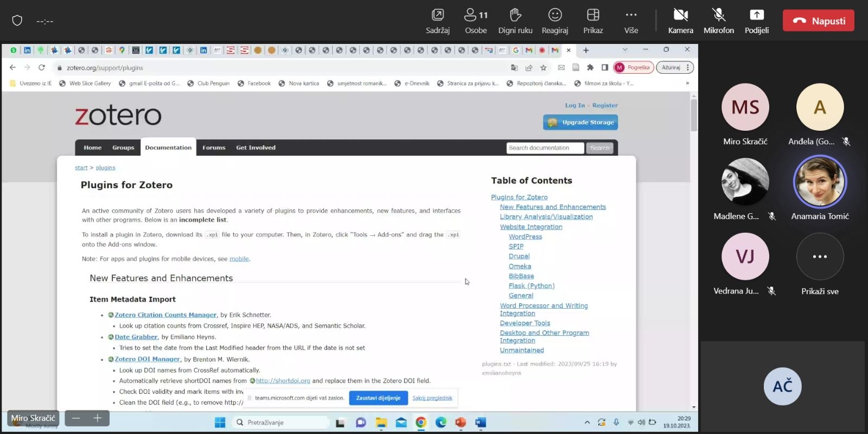
Task: Open the Uvezeno iz IE bookmarks folder
Action: pos(31,84)
